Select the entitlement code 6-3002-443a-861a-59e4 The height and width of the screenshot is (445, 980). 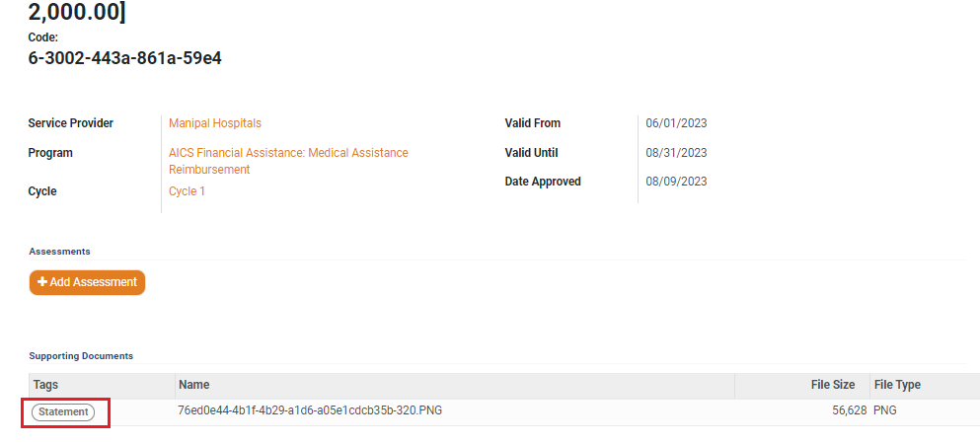coord(124,58)
